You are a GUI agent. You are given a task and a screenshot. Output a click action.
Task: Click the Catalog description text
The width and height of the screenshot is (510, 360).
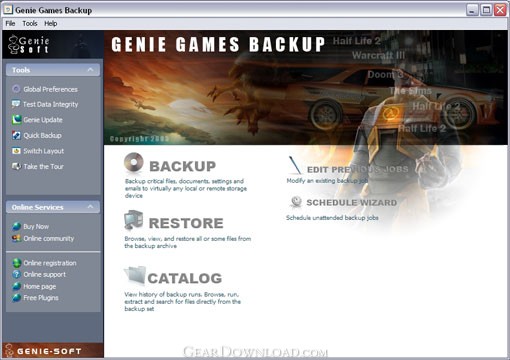tap(182, 301)
